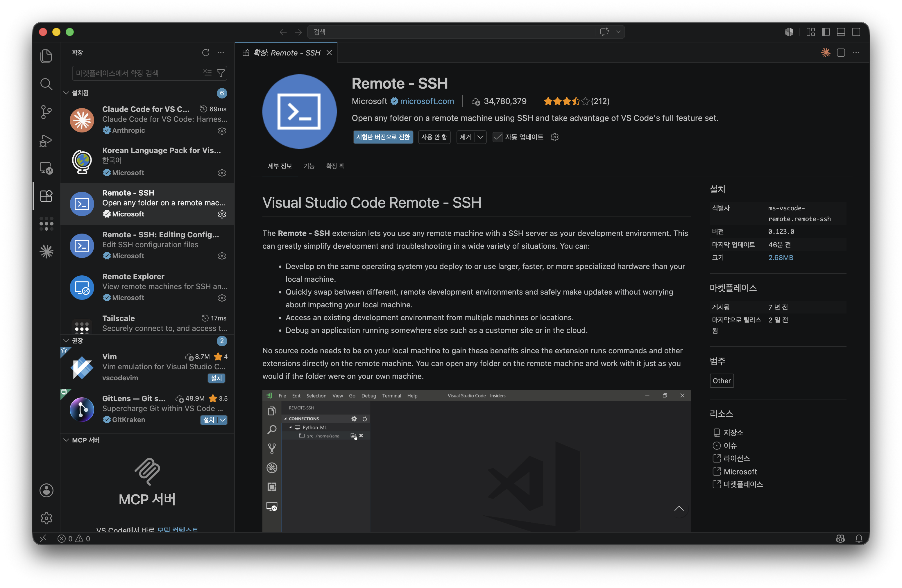This screenshot has height=588, width=902.
Task: Select the Other category tag
Action: pos(722,381)
